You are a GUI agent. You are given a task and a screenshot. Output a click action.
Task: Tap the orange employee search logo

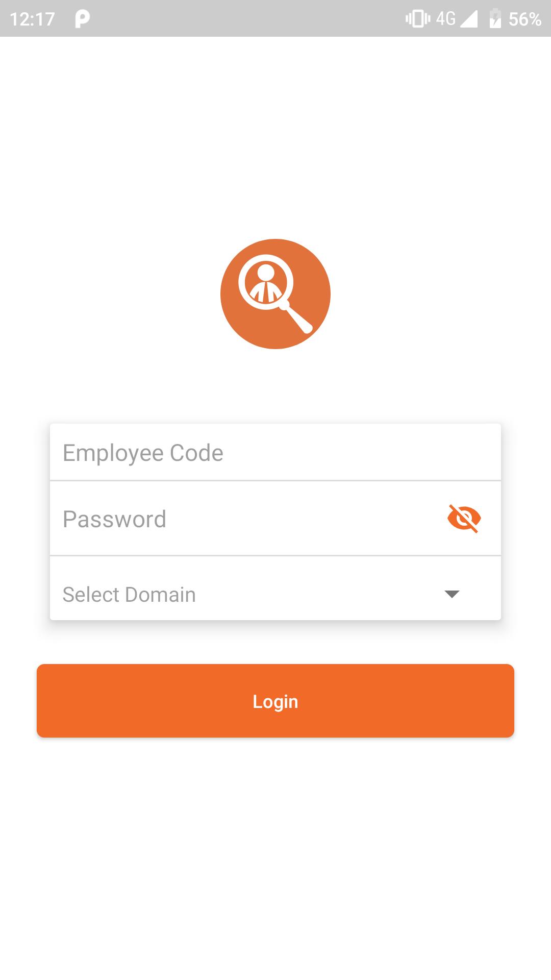tap(275, 294)
